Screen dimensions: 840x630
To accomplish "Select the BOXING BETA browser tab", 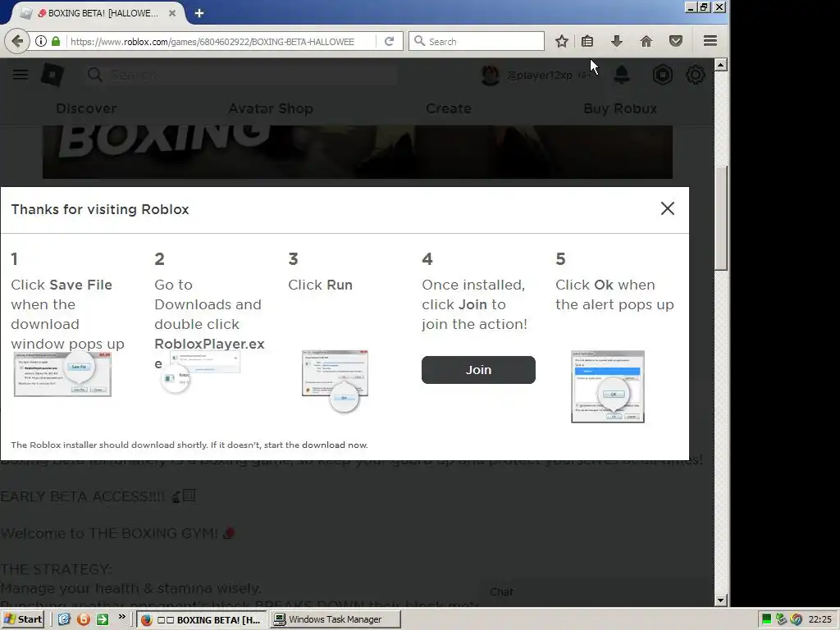I will (99, 13).
